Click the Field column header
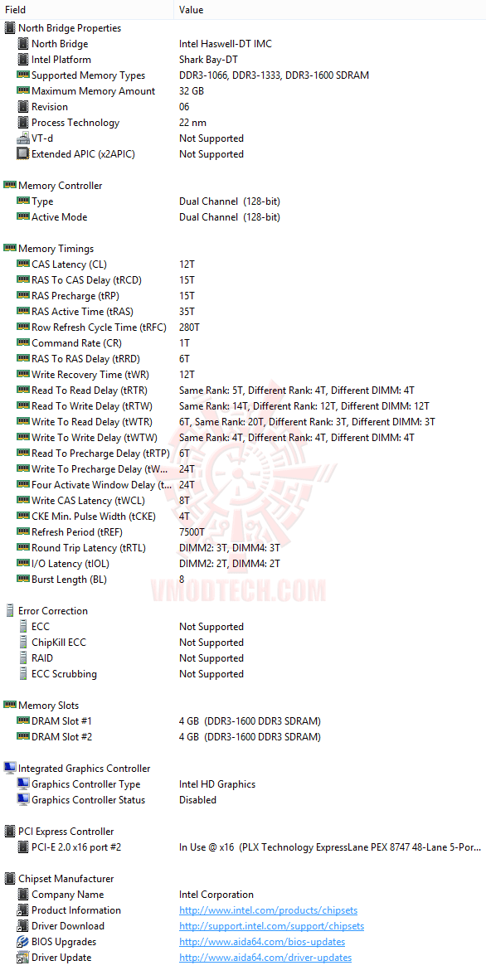486x980 pixels. [87, 9]
